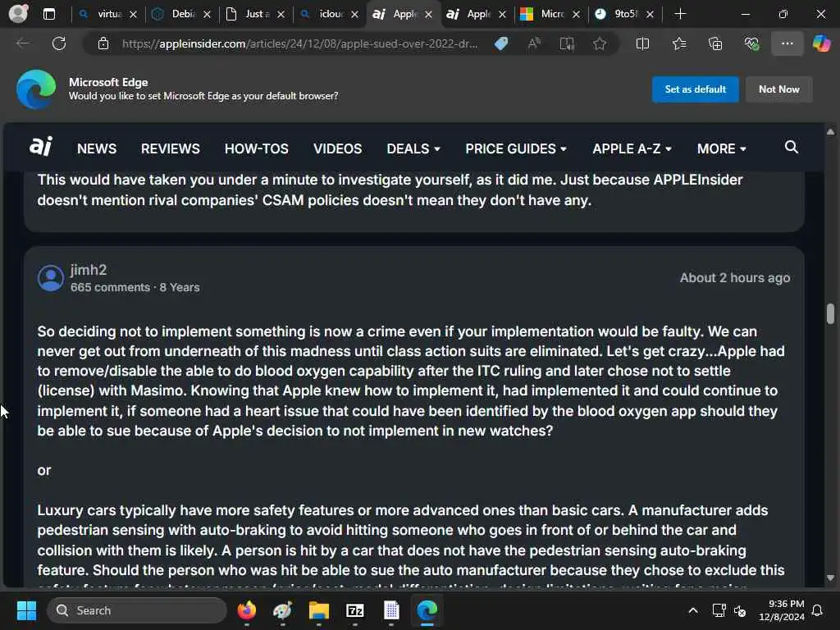The image size is (840, 630).
Task: Open Collections icon
Action: (715, 43)
